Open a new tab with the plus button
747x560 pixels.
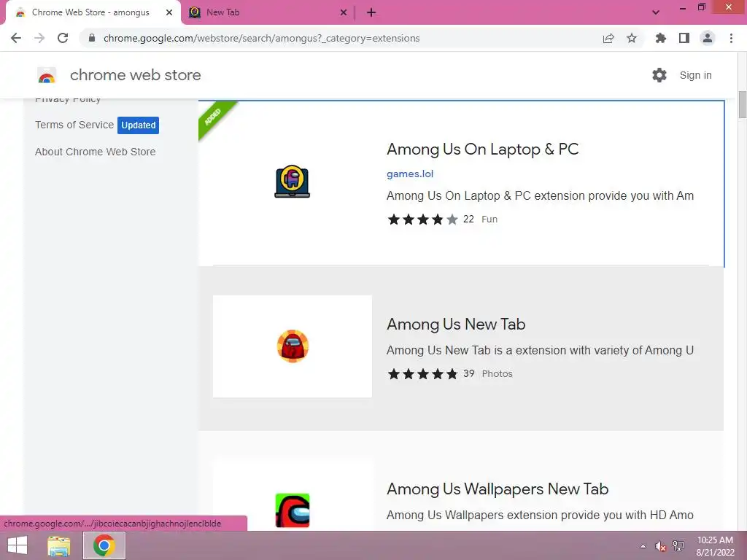[371, 12]
